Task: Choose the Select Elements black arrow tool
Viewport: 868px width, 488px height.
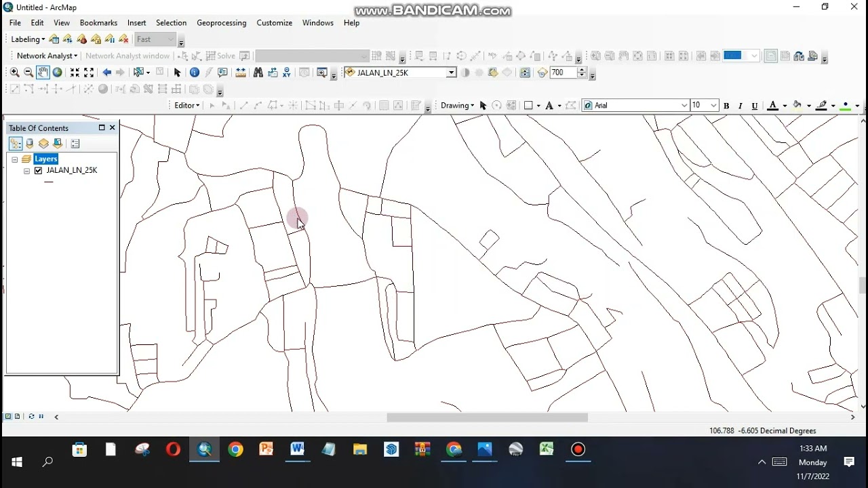Action: click(x=177, y=73)
